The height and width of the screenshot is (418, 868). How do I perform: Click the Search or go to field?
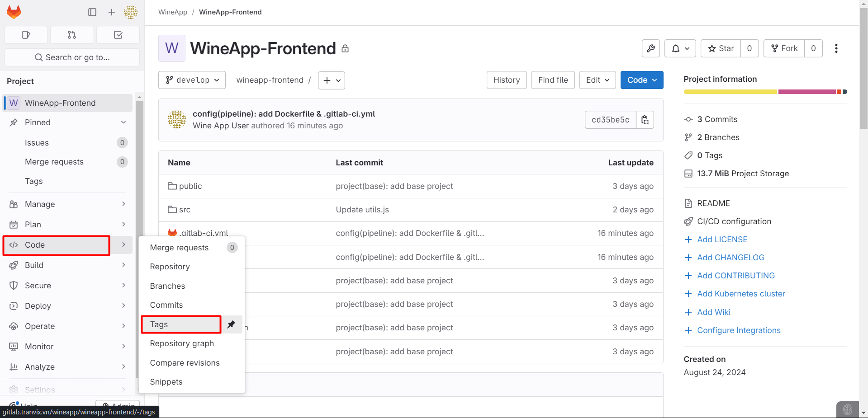72,57
